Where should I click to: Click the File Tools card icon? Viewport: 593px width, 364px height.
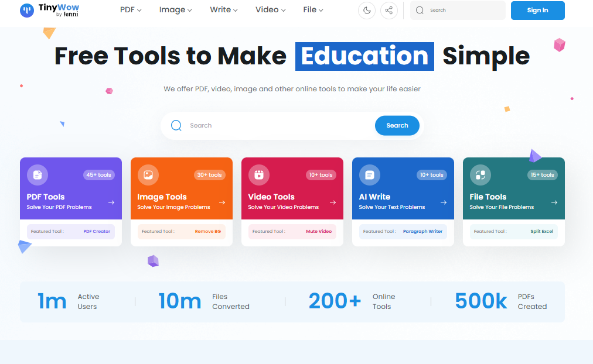[x=480, y=174]
